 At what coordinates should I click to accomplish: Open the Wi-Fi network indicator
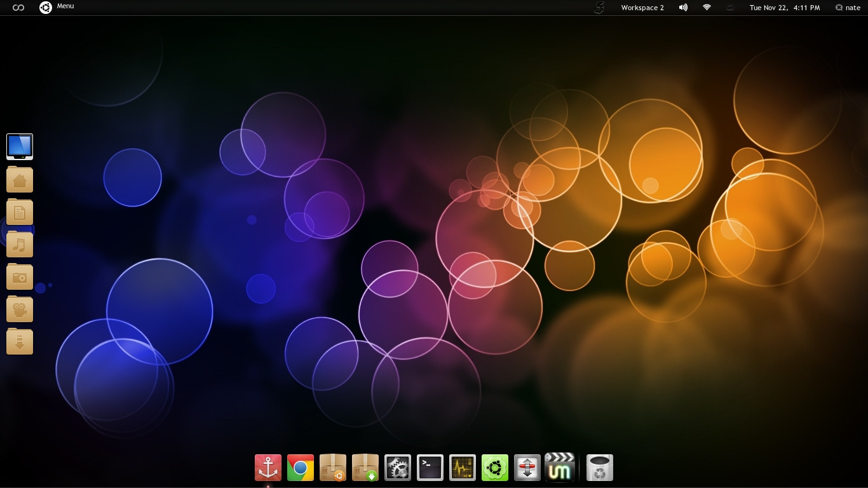707,8
